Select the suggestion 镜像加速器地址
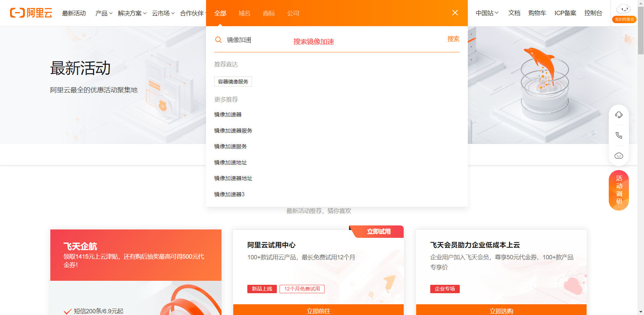 pyautogui.click(x=233, y=178)
